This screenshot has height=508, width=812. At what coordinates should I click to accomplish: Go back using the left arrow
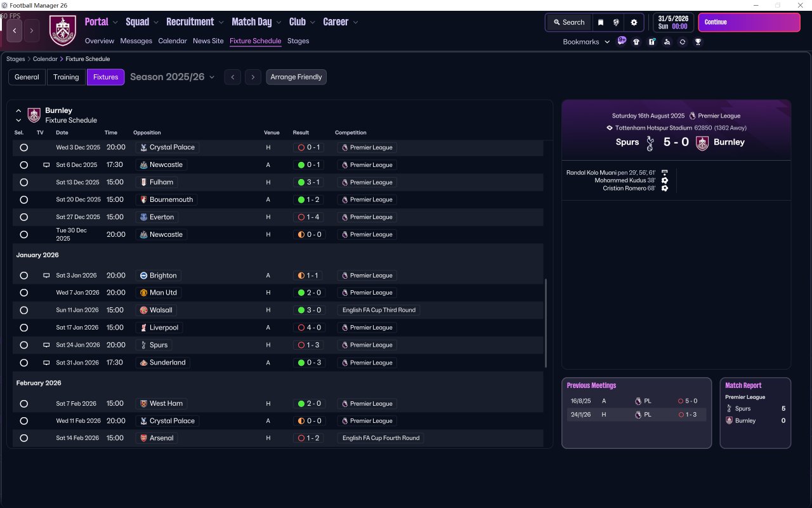15,30
